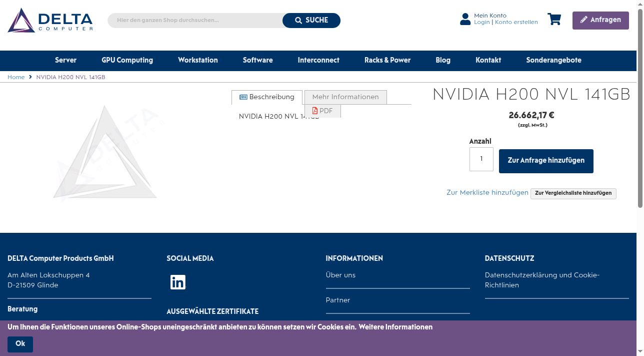Viewport: 644px width, 356px height.
Task: Click the search bar input field
Action: [196, 21]
